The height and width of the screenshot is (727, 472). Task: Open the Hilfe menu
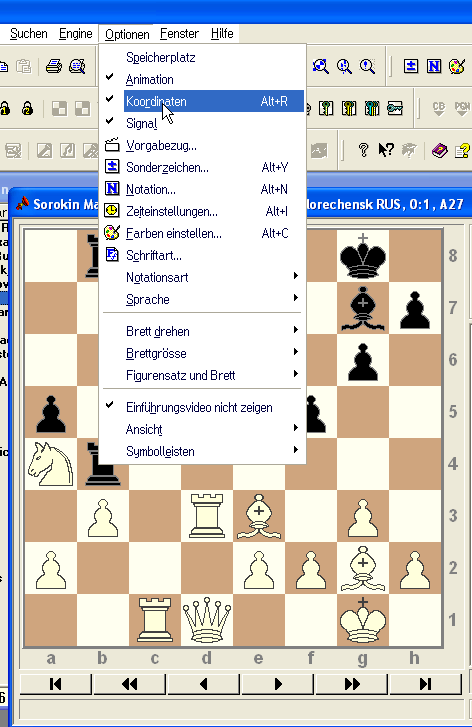tap(222, 34)
